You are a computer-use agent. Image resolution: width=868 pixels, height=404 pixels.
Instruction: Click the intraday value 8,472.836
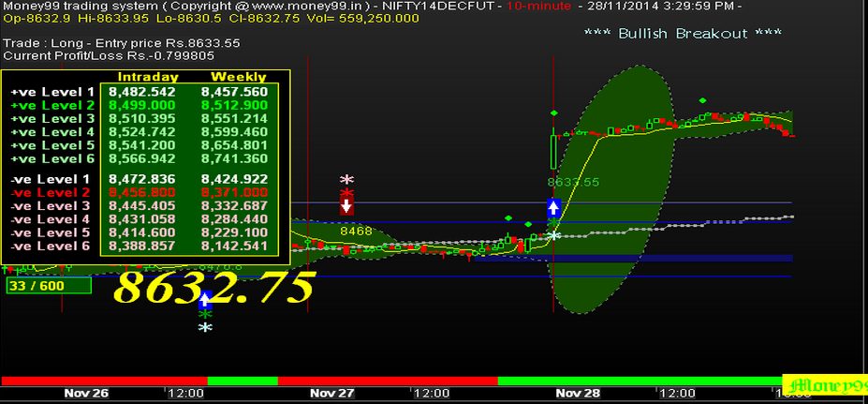click(x=142, y=180)
